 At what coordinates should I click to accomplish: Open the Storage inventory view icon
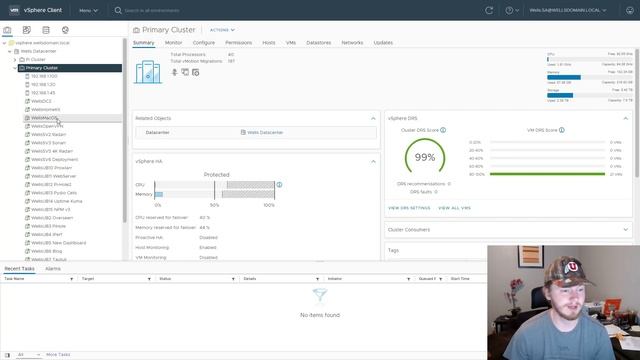46,30
